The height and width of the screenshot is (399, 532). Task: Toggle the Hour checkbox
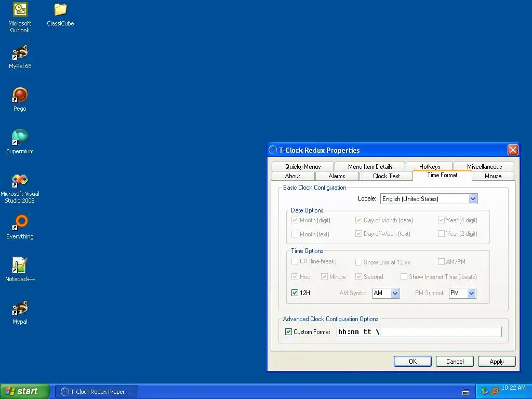(295, 277)
